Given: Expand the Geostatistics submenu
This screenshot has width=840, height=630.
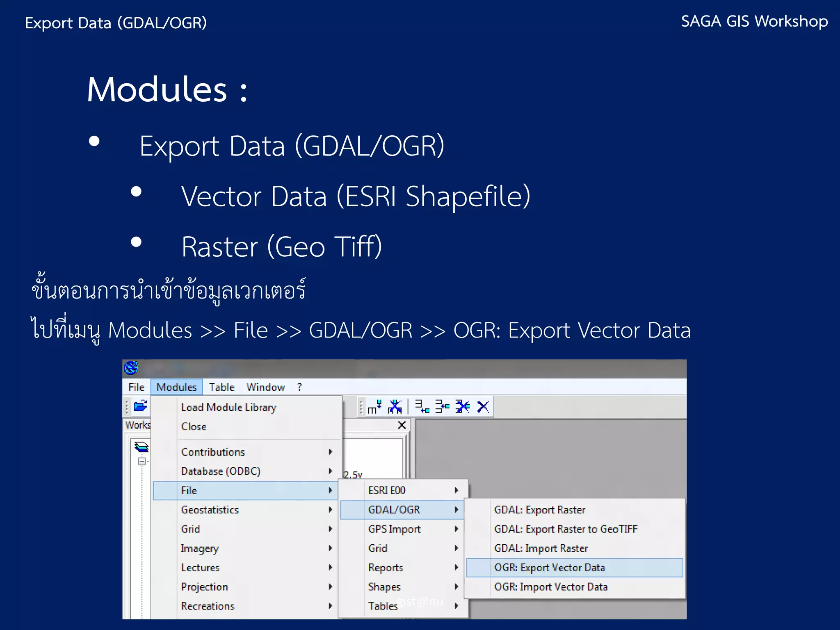Looking at the screenshot, I should click(246, 510).
